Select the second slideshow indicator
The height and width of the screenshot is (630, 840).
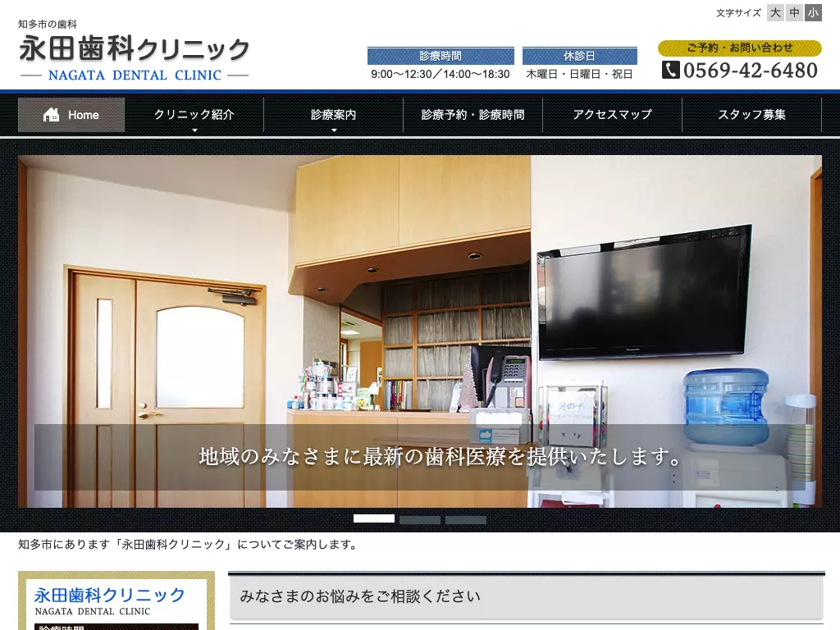(420, 519)
